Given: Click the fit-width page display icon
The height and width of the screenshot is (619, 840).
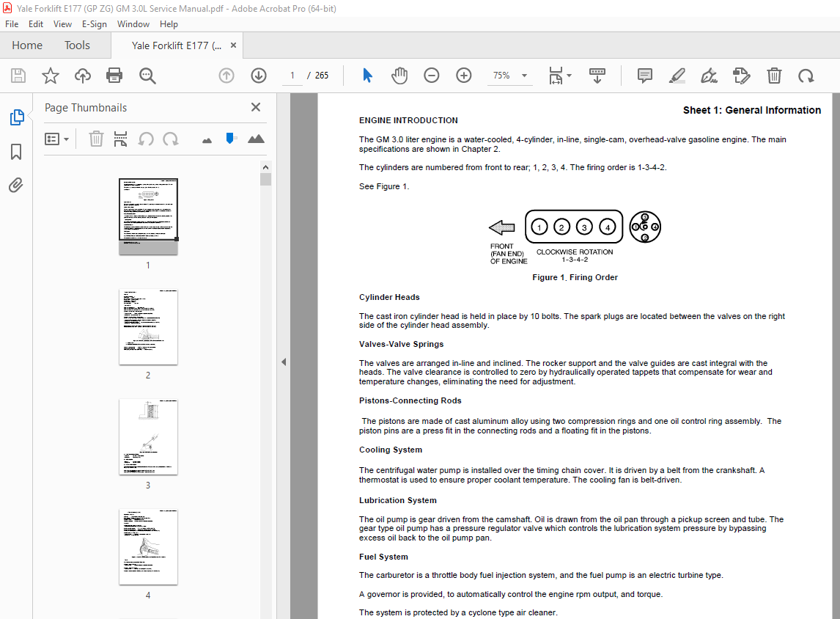Looking at the screenshot, I should tap(556, 76).
